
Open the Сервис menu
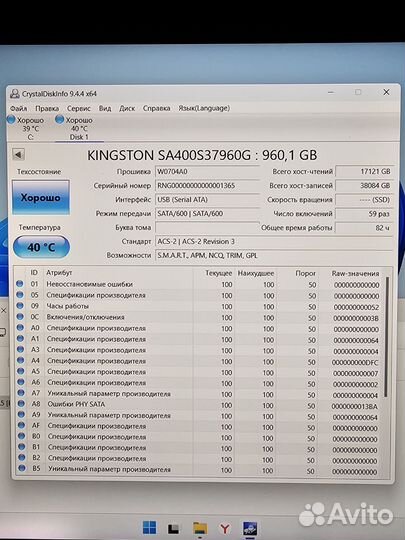[79, 108]
